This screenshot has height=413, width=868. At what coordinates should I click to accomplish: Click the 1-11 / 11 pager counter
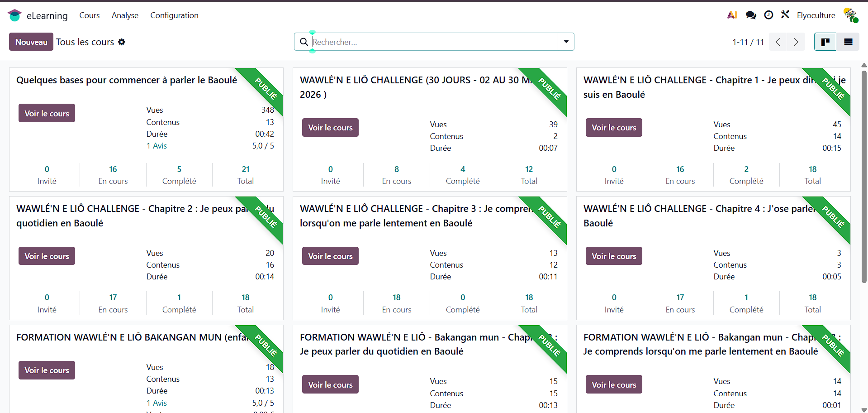[748, 42]
